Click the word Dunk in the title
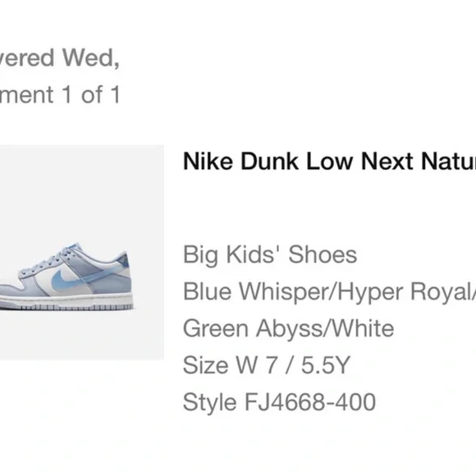The width and height of the screenshot is (476, 476). click(269, 161)
